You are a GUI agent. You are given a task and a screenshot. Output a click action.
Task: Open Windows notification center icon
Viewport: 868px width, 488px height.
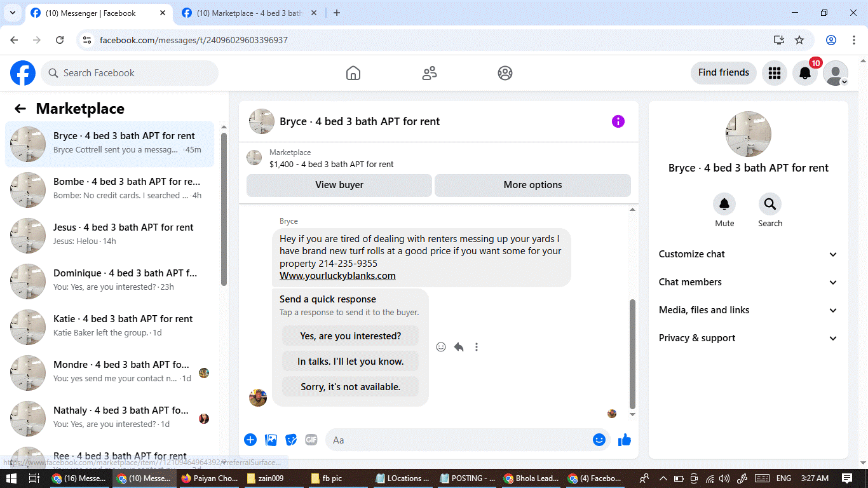[847, 478]
